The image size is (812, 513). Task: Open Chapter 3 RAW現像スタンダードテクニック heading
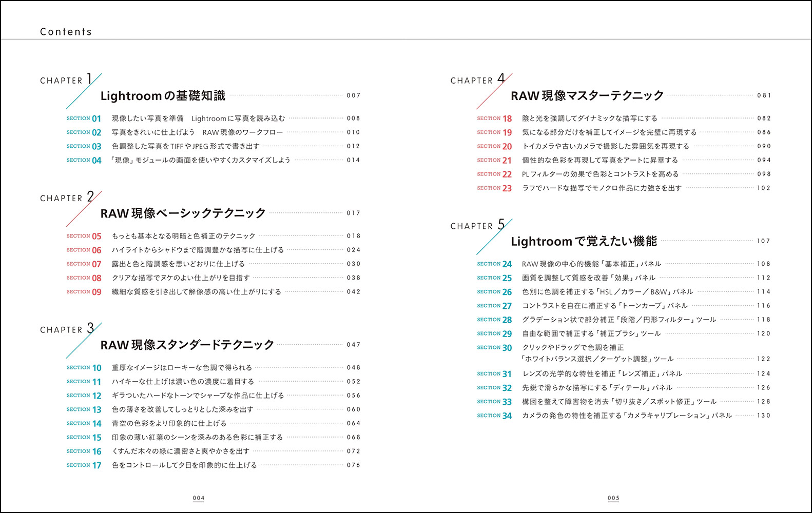point(187,345)
